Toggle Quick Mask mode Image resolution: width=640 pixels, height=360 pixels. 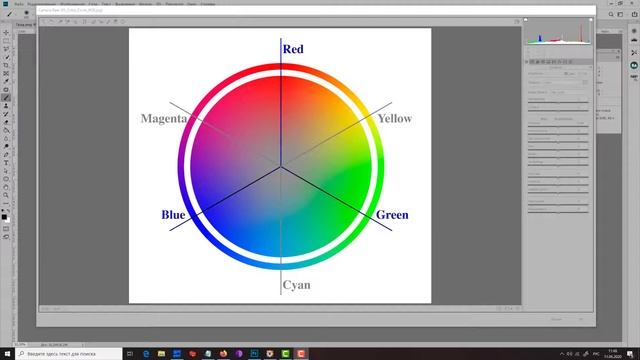(x=6, y=229)
